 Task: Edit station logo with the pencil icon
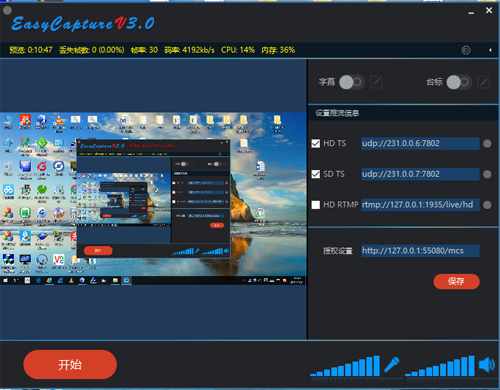[484, 82]
